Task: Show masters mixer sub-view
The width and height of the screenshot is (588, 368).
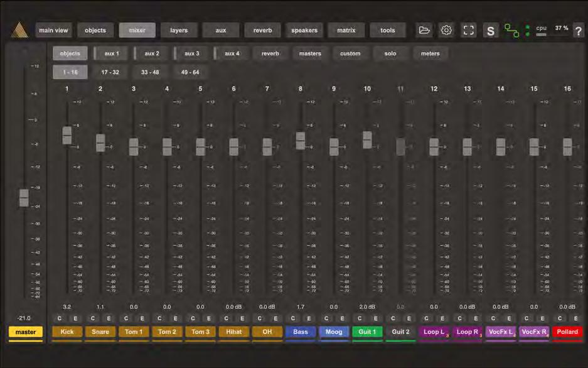Action: pos(310,53)
